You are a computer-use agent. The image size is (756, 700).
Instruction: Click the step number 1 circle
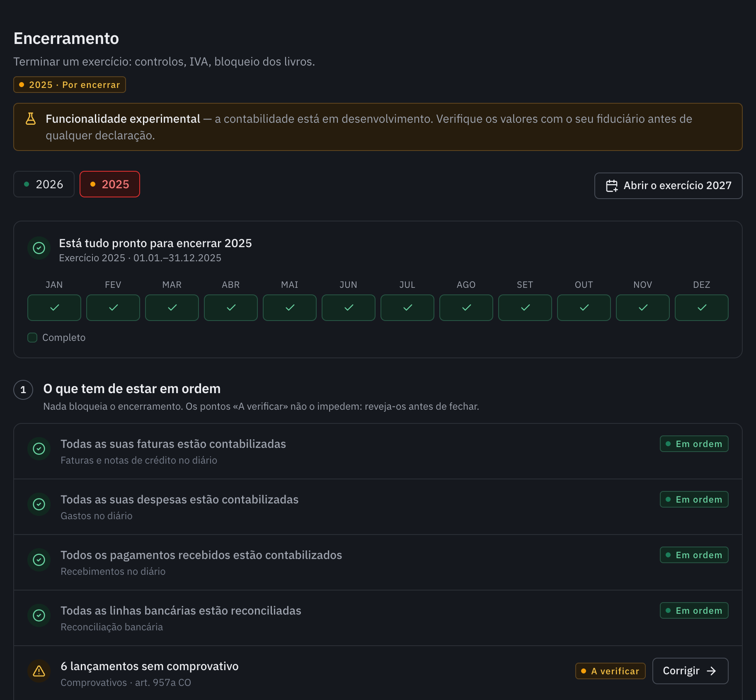click(23, 390)
